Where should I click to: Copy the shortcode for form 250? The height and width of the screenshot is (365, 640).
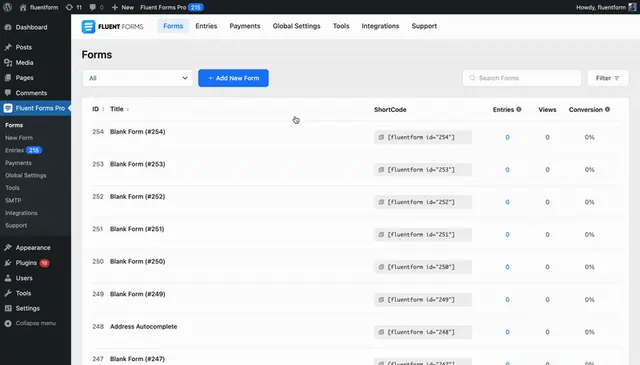pos(381,267)
